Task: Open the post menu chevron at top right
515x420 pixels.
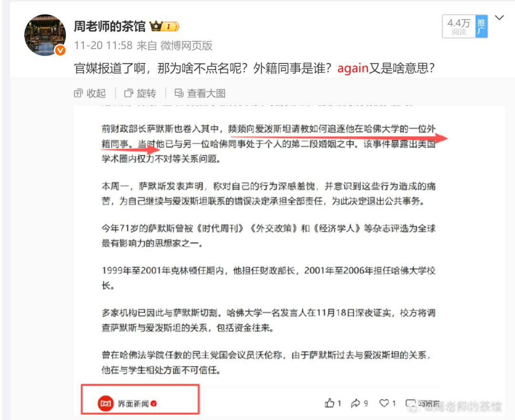Action: (499, 18)
